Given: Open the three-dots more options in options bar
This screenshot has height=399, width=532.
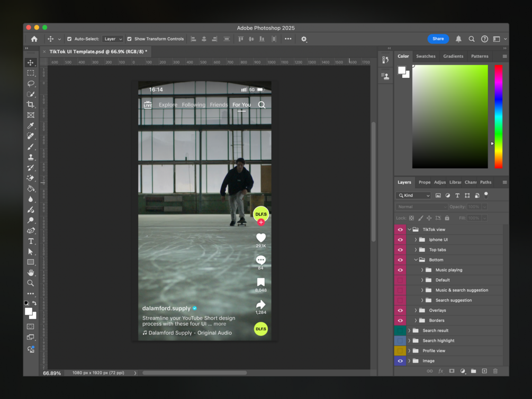Looking at the screenshot, I should 288,39.
